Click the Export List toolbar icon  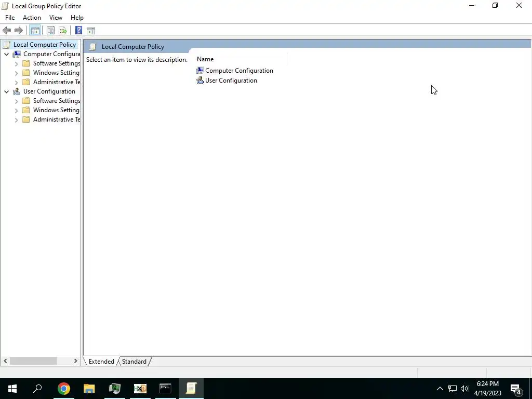63,31
